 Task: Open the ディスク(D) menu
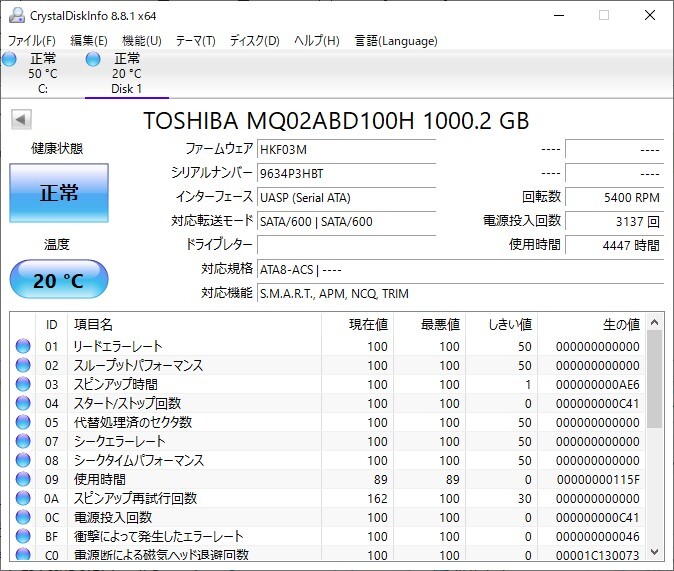tap(254, 41)
